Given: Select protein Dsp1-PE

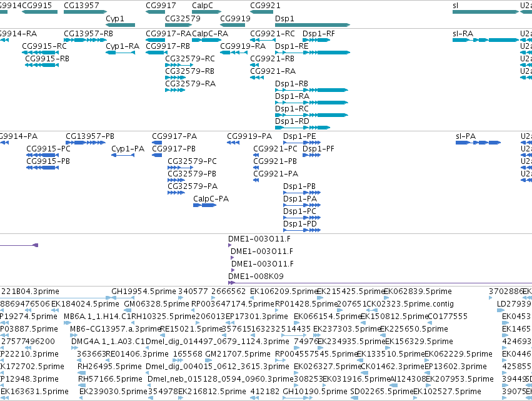Looking at the screenshot, I should point(302,143).
